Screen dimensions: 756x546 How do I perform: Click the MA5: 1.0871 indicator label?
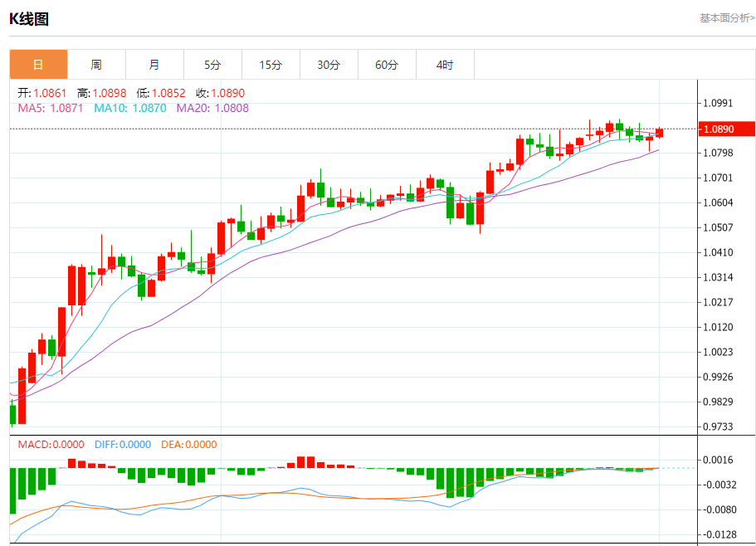point(51,108)
